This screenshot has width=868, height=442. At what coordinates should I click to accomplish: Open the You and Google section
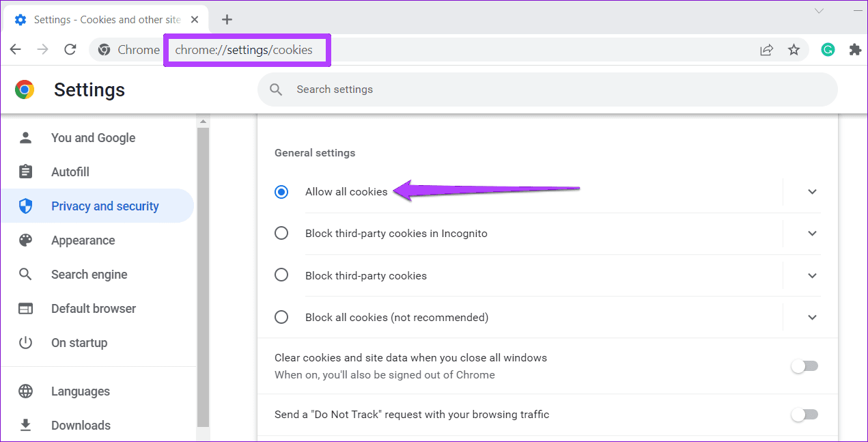pyautogui.click(x=93, y=137)
